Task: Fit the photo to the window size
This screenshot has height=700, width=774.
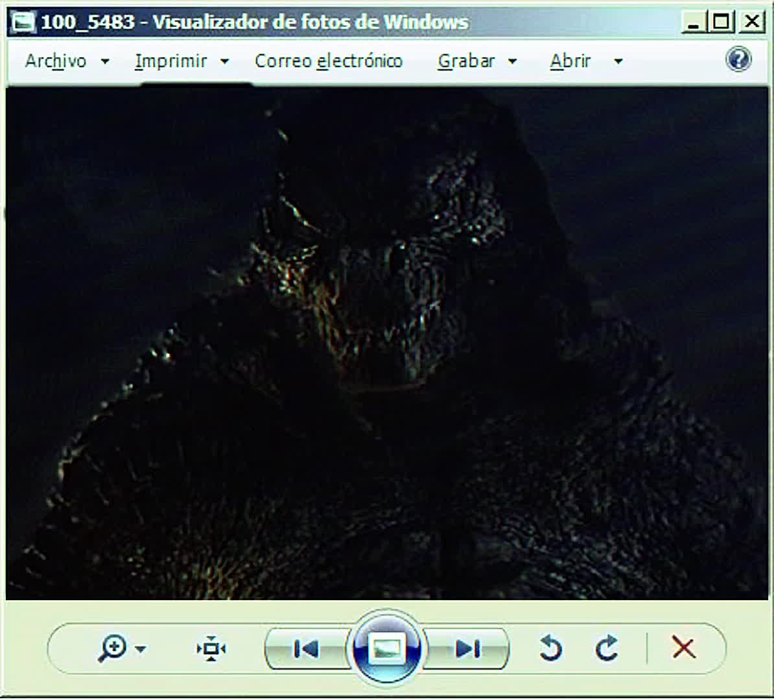Action: click(211, 649)
